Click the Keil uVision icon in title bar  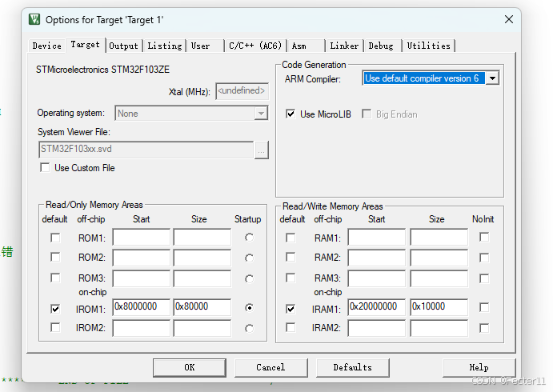[34, 19]
